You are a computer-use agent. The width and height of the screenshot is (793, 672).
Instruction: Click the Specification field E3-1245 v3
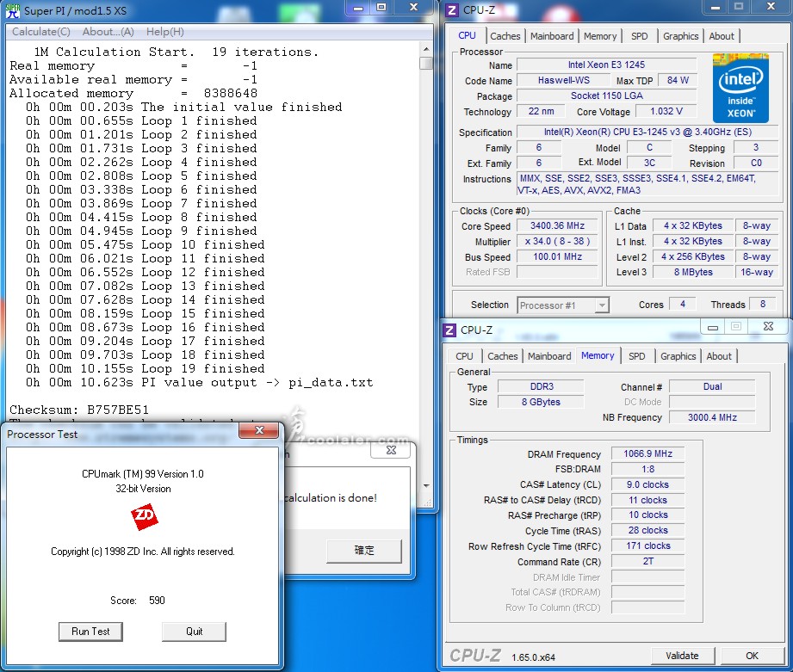tap(647, 132)
